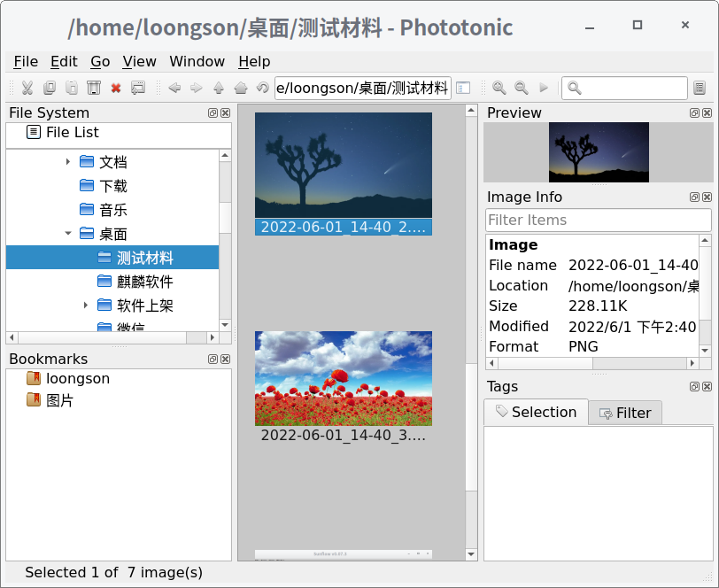Click the Size value 228.11K
This screenshot has height=588, width=719.
tap(598, 306)
